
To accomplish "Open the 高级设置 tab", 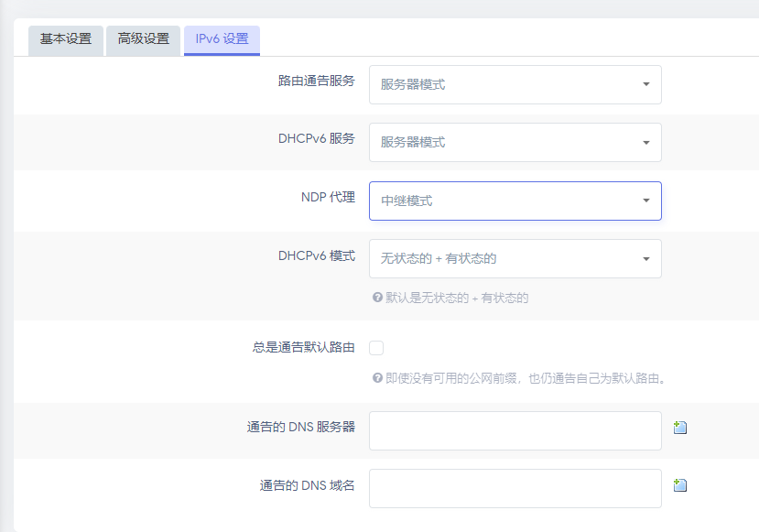I will click(143, 39).
